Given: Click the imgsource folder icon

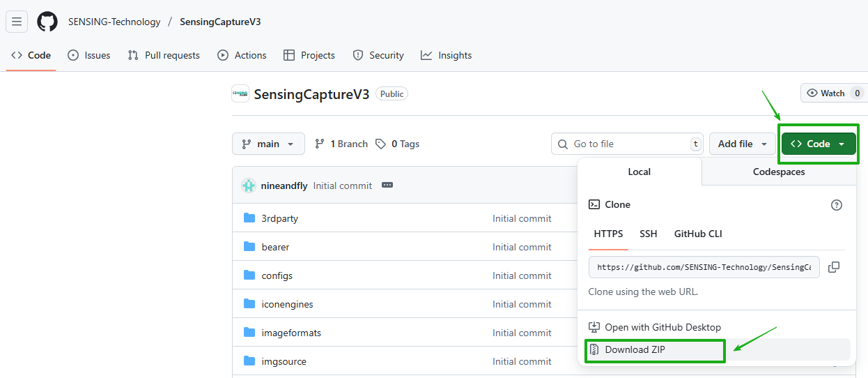Looking at the screenshot, I should point(249,361).
